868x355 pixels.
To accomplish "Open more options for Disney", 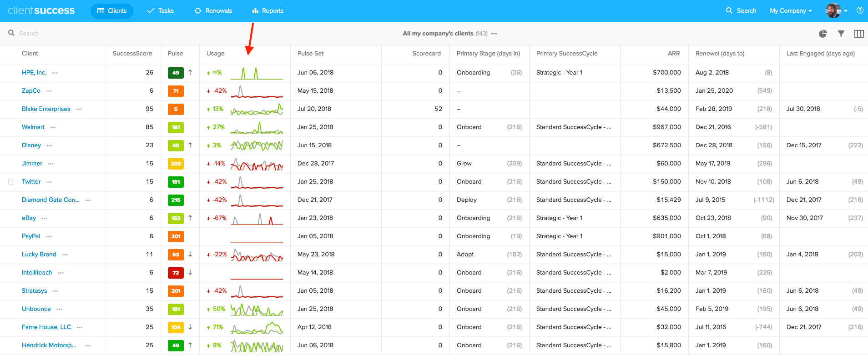I will point(50,146).
